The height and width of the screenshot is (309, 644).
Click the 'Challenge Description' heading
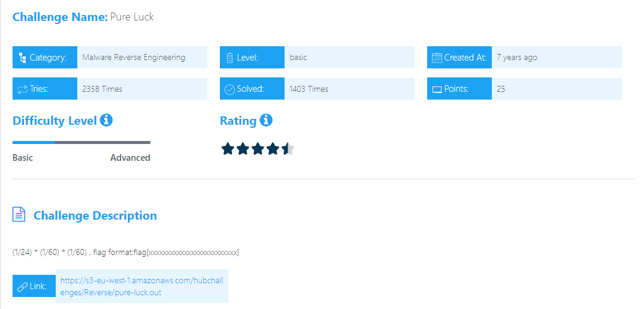[x=95, y=215]
